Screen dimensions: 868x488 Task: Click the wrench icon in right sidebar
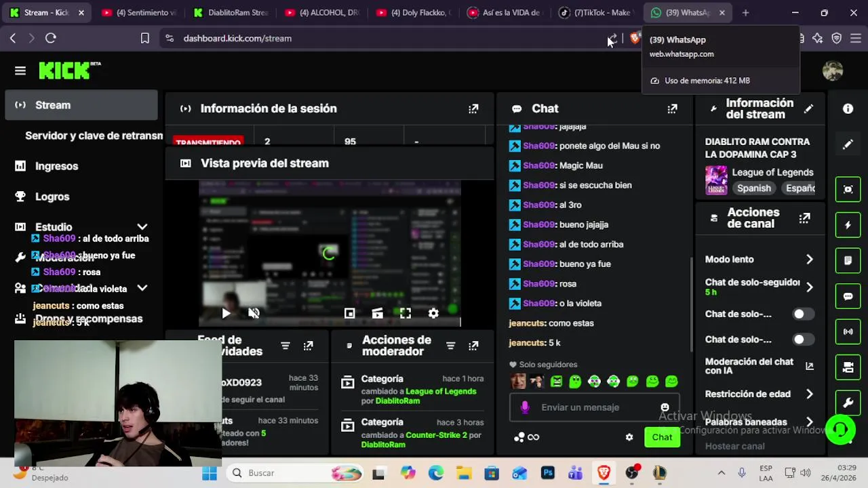(848, 403)
